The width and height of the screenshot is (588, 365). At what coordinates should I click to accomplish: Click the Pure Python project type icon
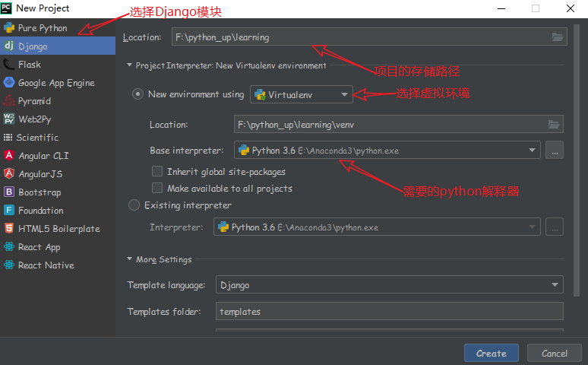click(9, 28)
